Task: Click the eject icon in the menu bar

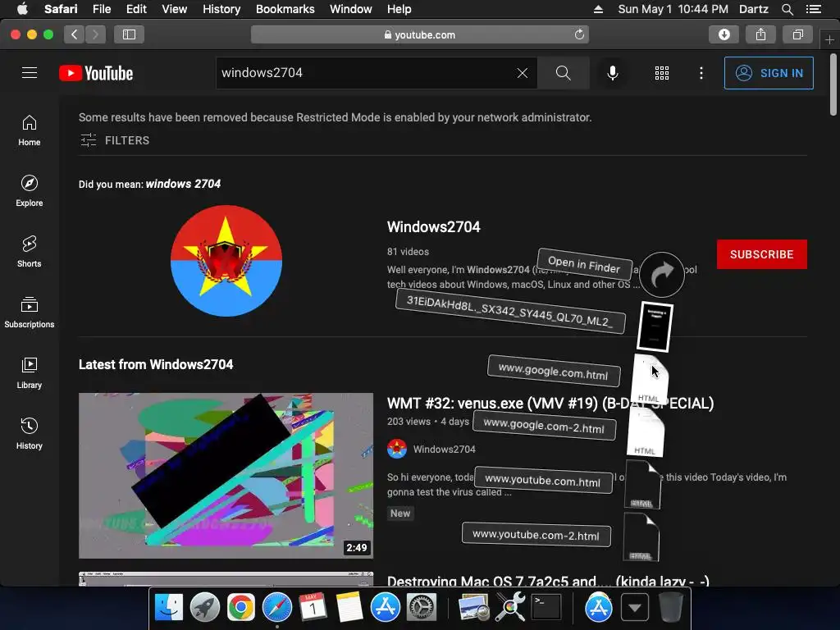Action: [x=598, y=9]
